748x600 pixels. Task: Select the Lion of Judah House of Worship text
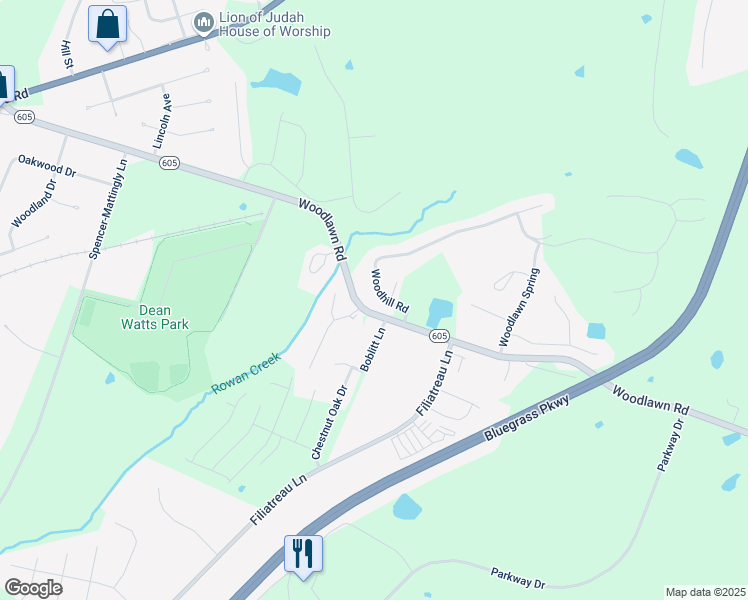[x=274, y=24]
